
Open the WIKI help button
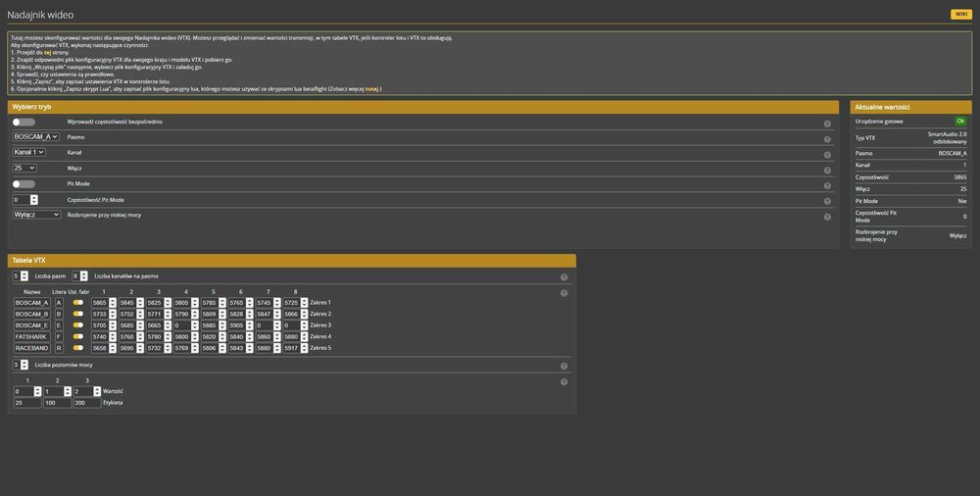pyautogui.click(x=960, y=14)
